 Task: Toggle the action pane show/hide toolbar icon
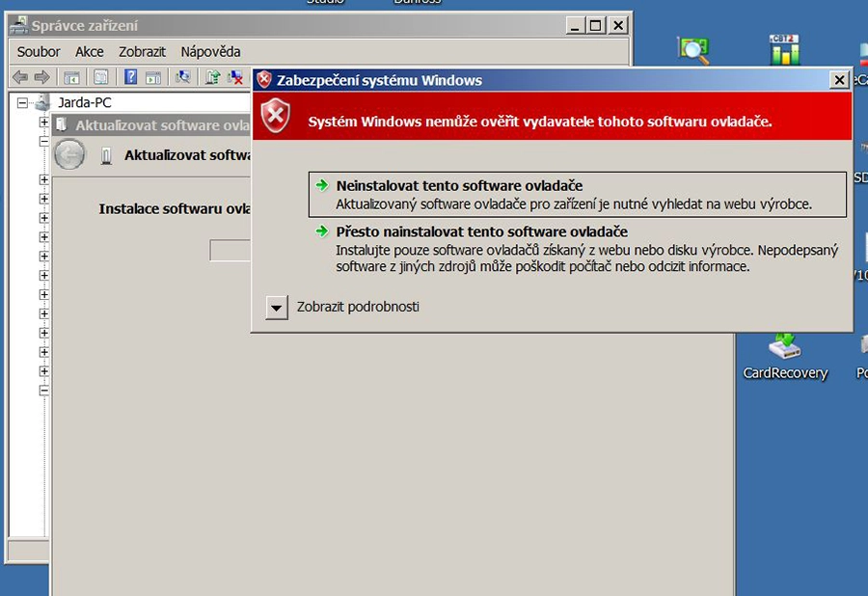coord(153,77)
